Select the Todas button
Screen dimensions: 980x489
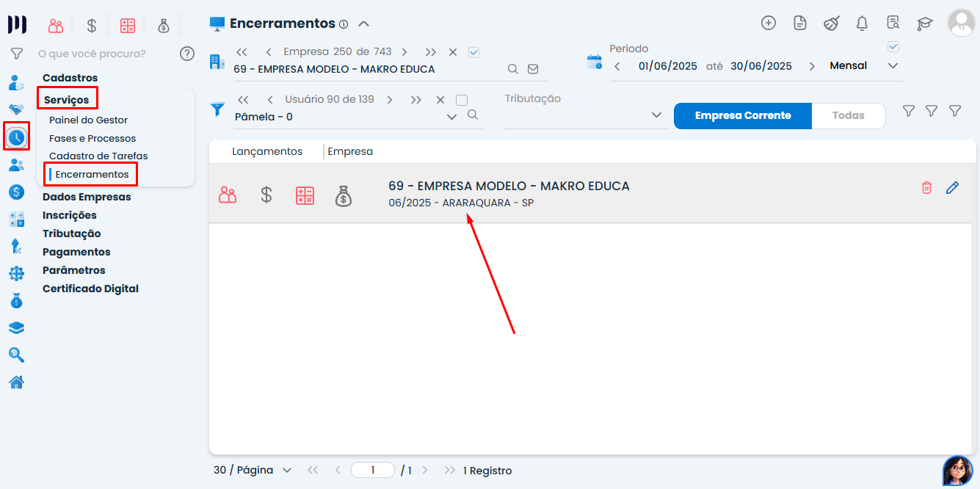848,115
